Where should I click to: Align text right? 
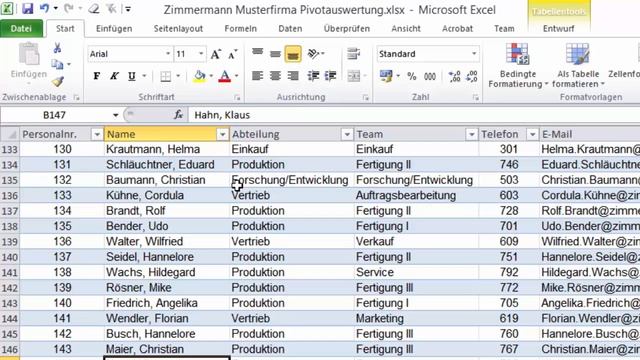[293, 76]
